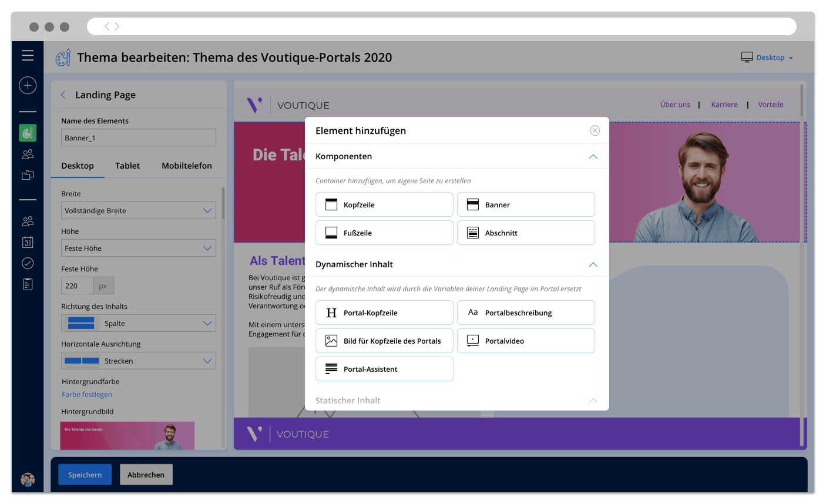The height and width of the screenshot is (504, 826).
Task: Click Vorteile in preview header
Action: (771, 105)
